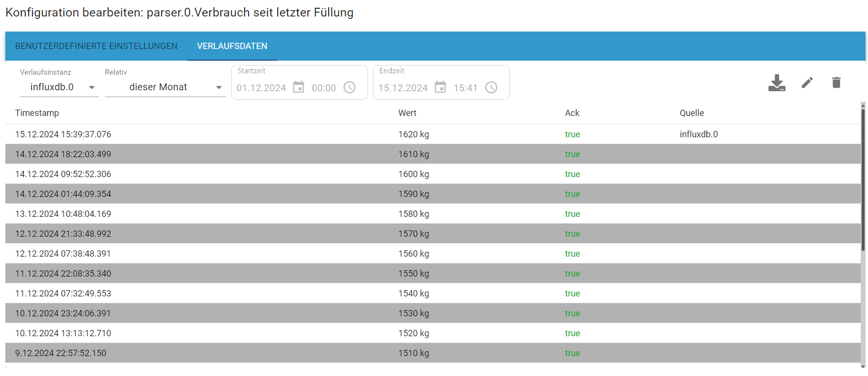
Task: Select row 11.12.2024 07:32:49.553
Action: coord(433,294)
